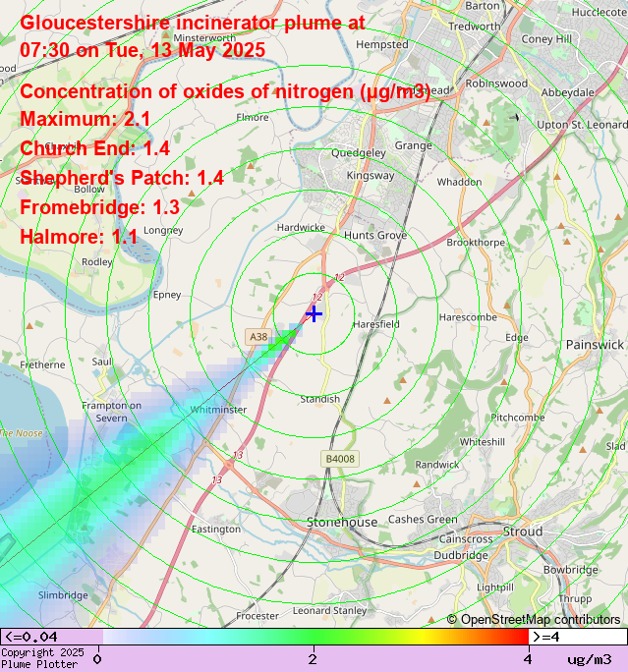Click the 'Copyright 2025 Plume Plotter' text
The image size is (628, 672).
(x=42, y=658)
